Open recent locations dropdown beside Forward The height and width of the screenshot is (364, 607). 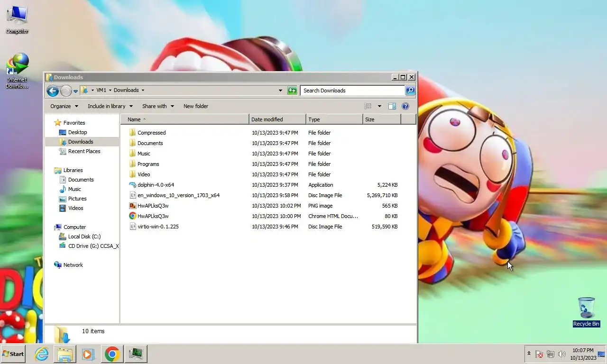tap(75, 91)
